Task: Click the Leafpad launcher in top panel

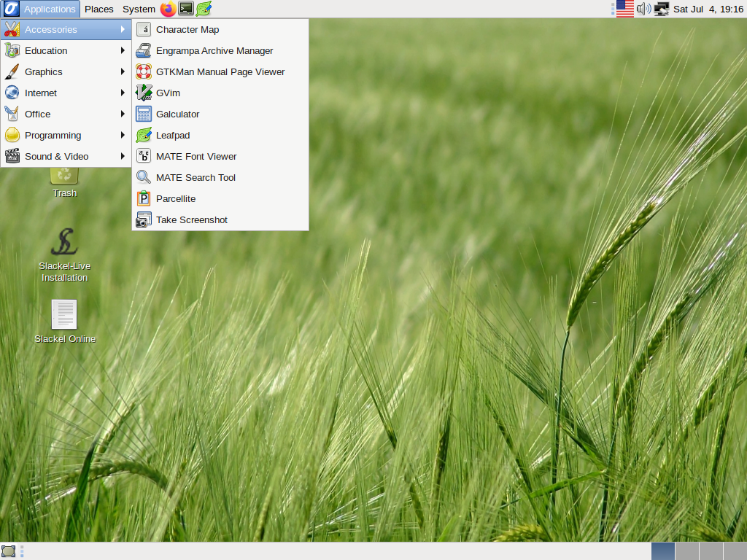Action: (204, 9)
